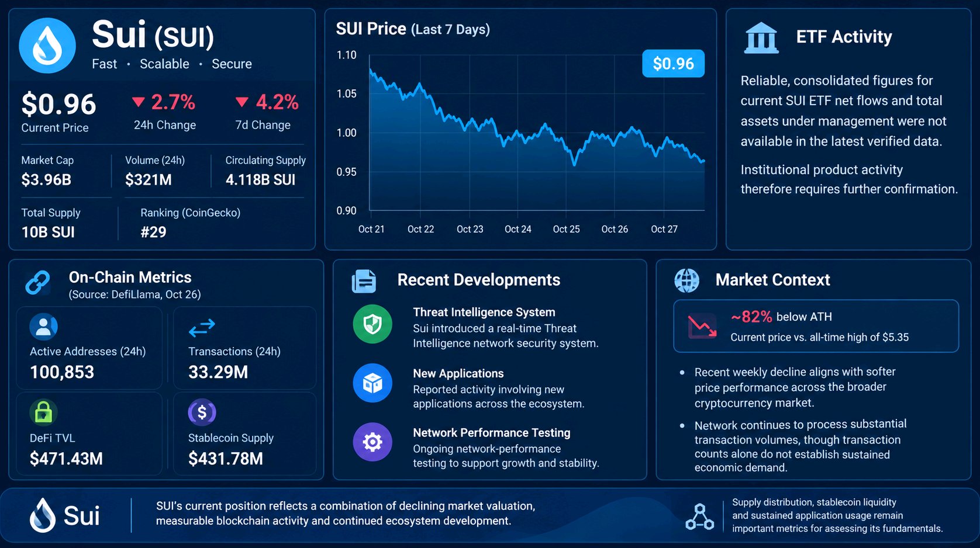Click the Volume (24h) value $321M
Image resolution: width=980 pixels, height=548 pixels.
149,180
